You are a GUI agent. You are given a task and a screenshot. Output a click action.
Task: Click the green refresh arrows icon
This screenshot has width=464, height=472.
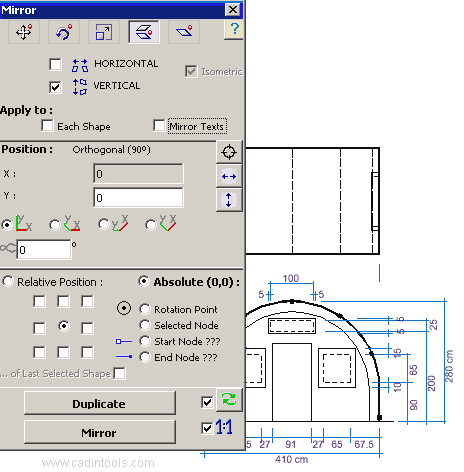(229, 399)
